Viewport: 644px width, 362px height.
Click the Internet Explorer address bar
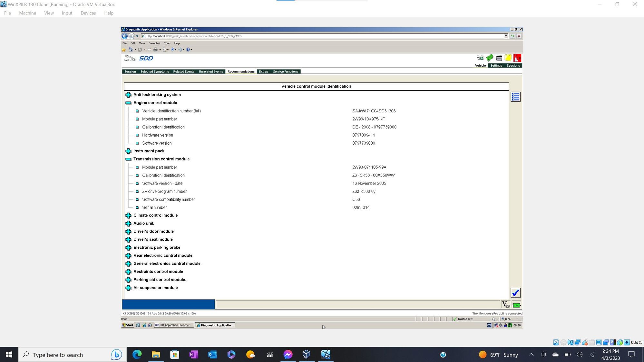click(322, 36)
